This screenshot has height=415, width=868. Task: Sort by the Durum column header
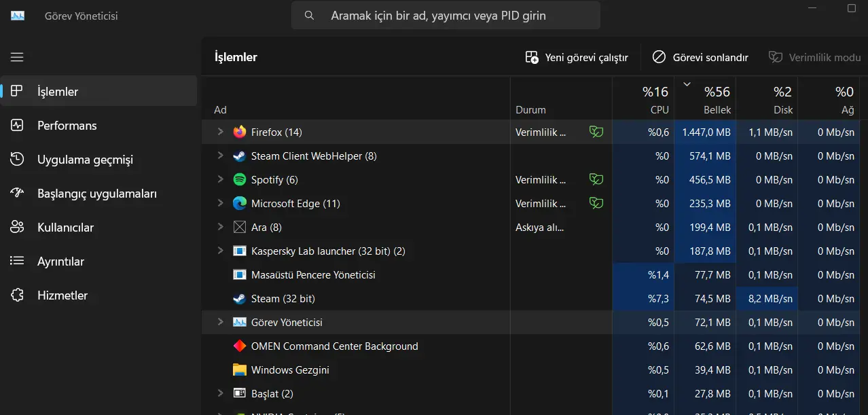pyautogui.click(x=561, y=98)
